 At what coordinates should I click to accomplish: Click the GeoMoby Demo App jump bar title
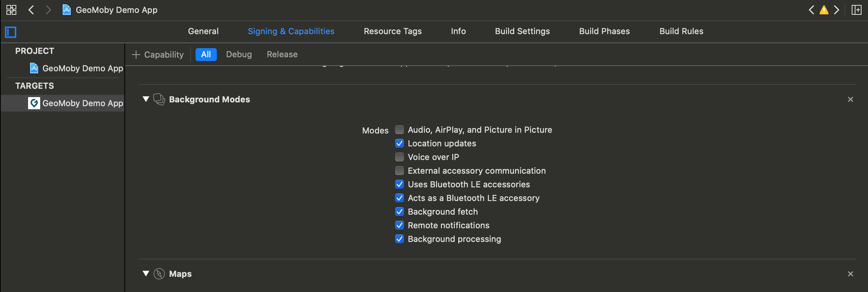coord(117,10)
